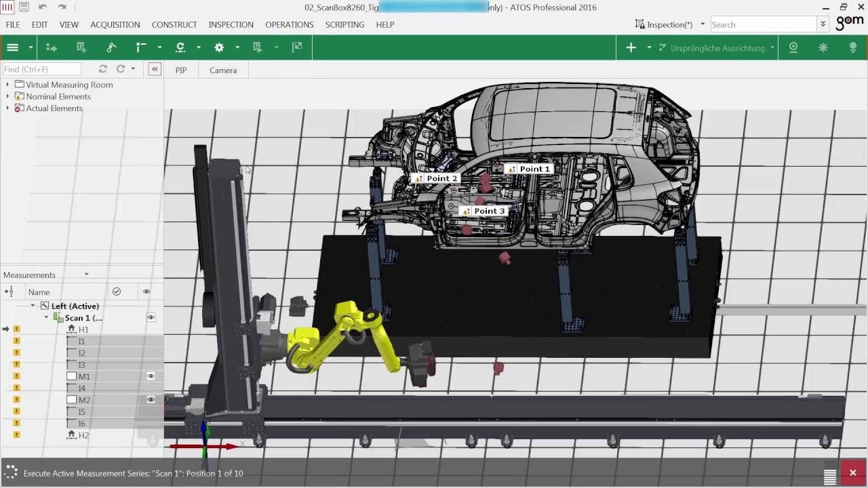
Task: Expand Virtual Measuring Room tree node
Action: [x=7, y=85]
